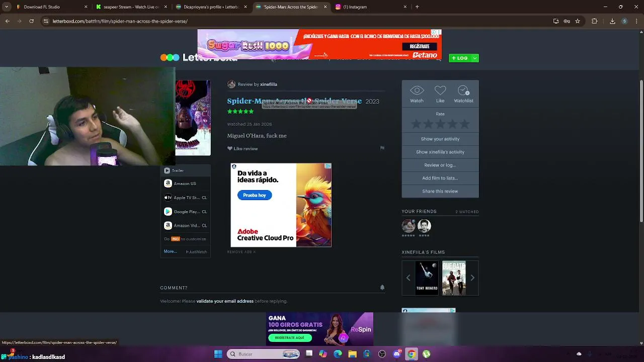Screen dimensions: 644x362
Task: Click Regístrate aquí on bottom ad
Action: [x=290, y=338]
